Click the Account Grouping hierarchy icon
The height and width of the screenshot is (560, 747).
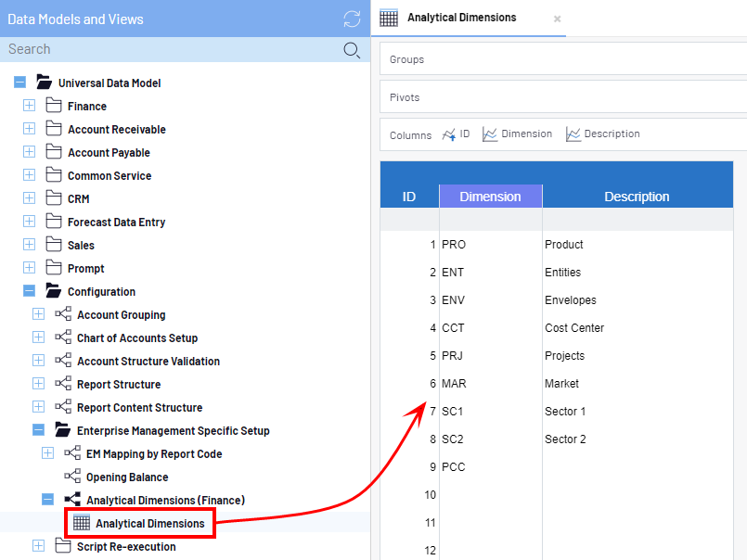tap(63, 315)
